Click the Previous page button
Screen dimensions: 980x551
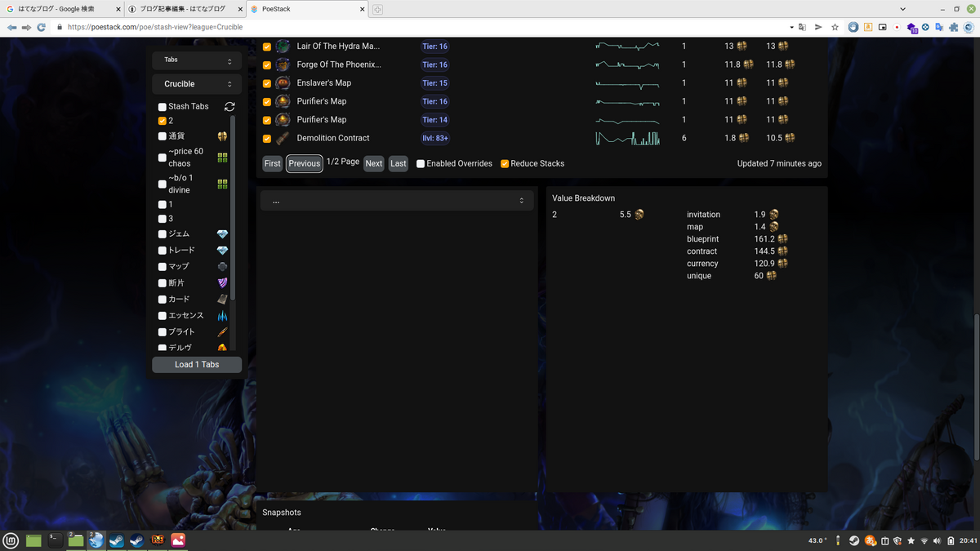[304, 163]
